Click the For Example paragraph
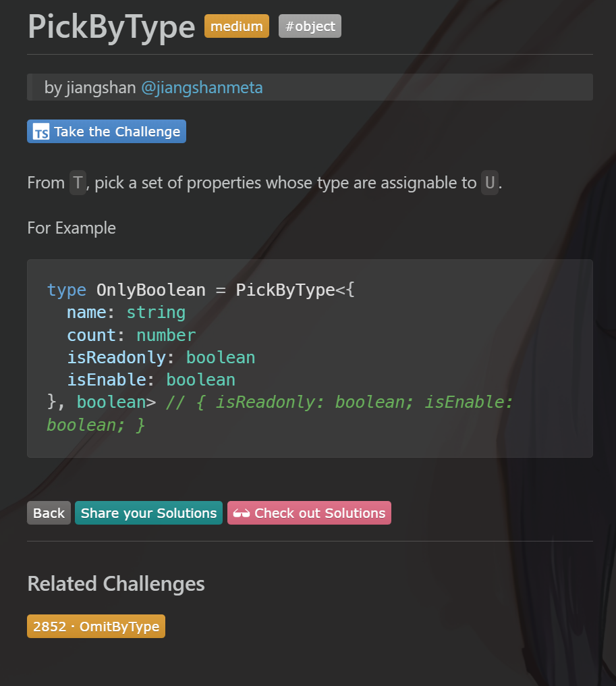This screenshot has height=686, width=616. click(72, 228)
